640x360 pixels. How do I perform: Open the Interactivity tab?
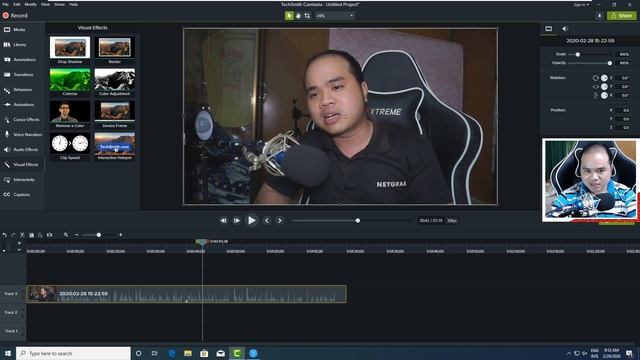click(22, 180)
